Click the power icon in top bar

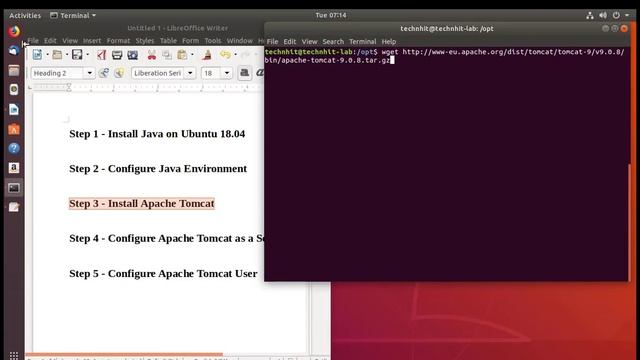[616, 16]
